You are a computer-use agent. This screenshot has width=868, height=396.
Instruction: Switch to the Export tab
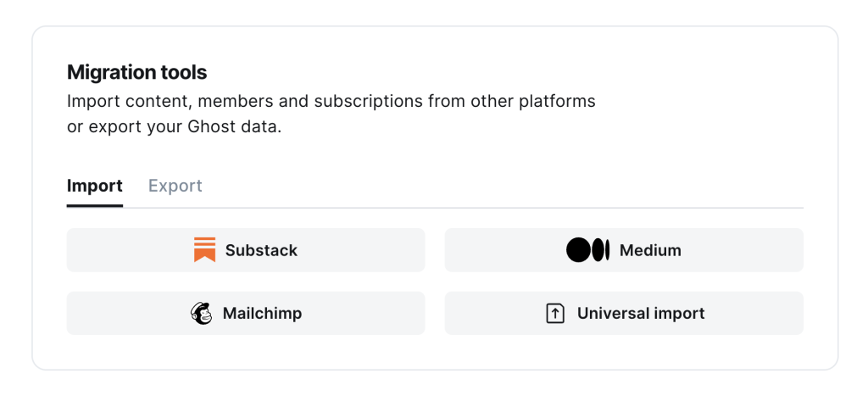tap(175, 186)
